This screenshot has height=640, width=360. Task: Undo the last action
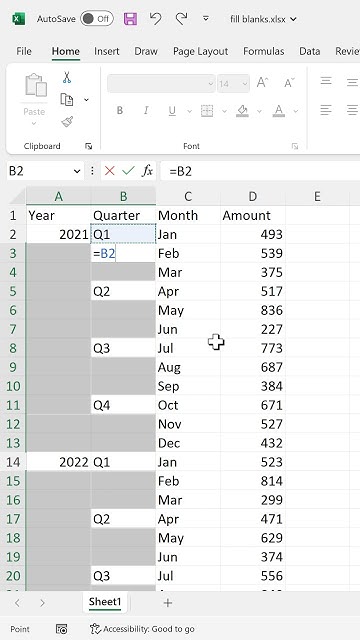155,19
